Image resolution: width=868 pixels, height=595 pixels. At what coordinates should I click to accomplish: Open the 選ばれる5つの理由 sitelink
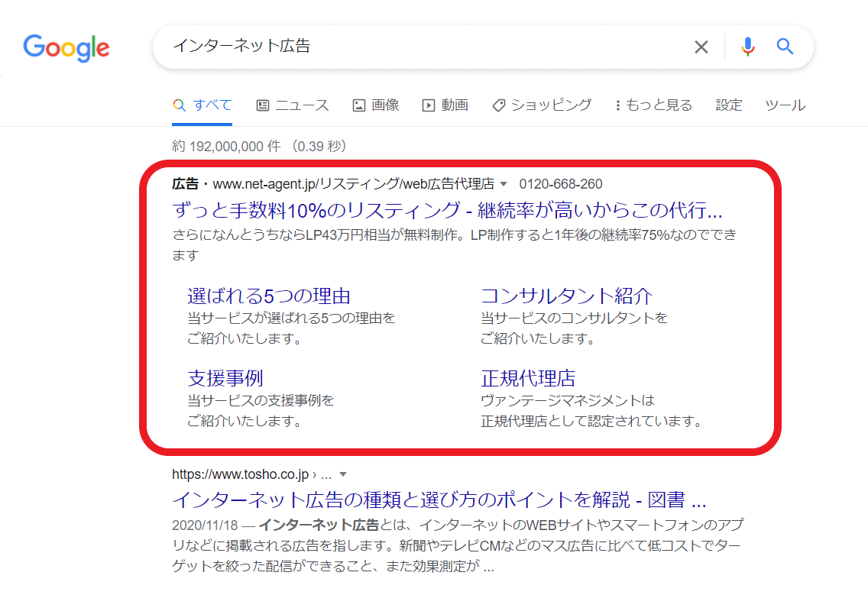point(269,296)
